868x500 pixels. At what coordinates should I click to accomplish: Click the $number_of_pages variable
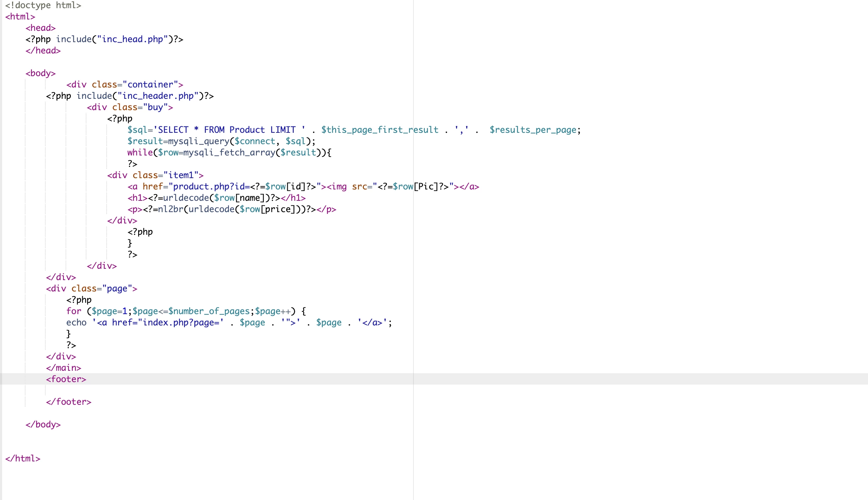click(x=209, y=311)
